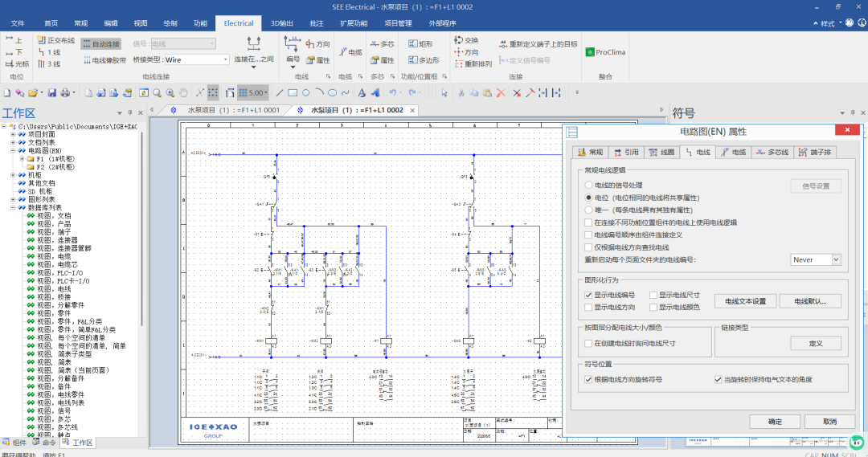868x457 pixels.
Task: Click the Undo arrow in toolbar
Action: point(392,93)
